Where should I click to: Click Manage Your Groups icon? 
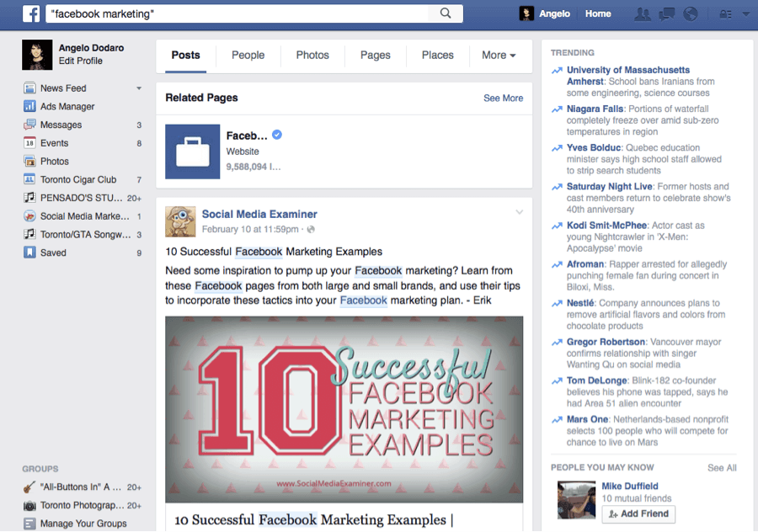pyautogui.click(x=30, y=524)
